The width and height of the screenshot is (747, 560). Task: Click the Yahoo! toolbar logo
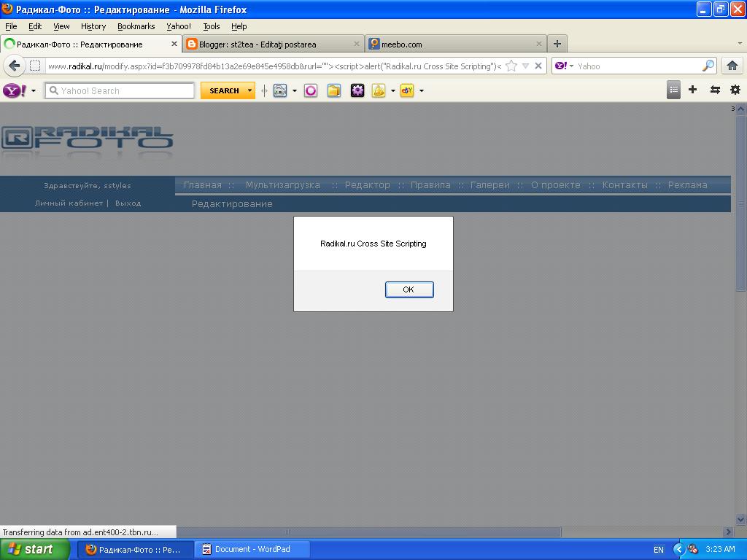pos(15,90)
